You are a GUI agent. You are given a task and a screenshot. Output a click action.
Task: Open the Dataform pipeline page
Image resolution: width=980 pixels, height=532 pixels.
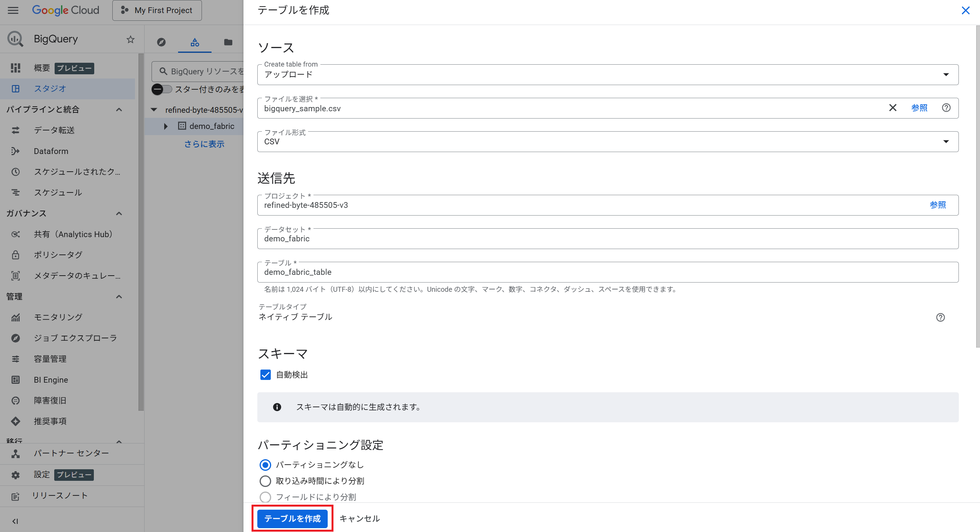point(51,151)
